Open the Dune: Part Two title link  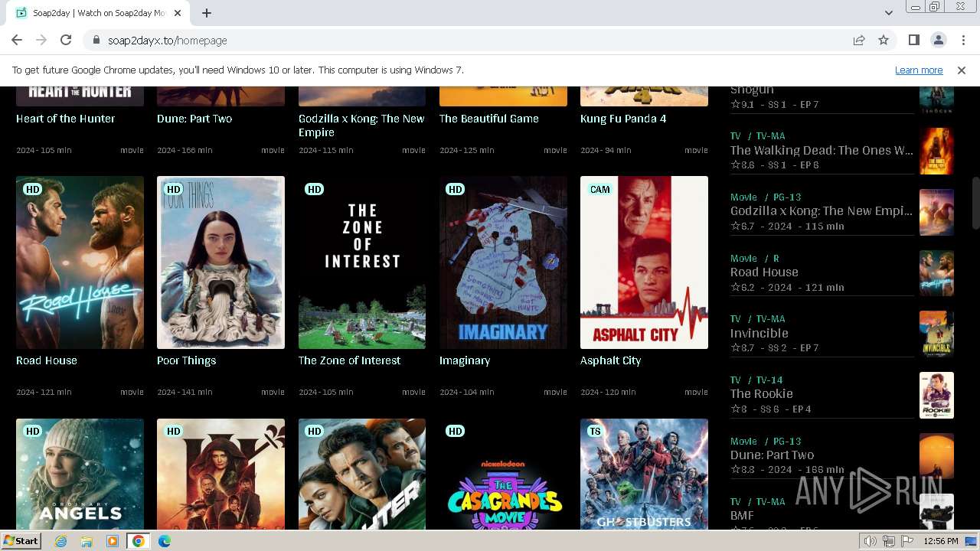(194, 119)
